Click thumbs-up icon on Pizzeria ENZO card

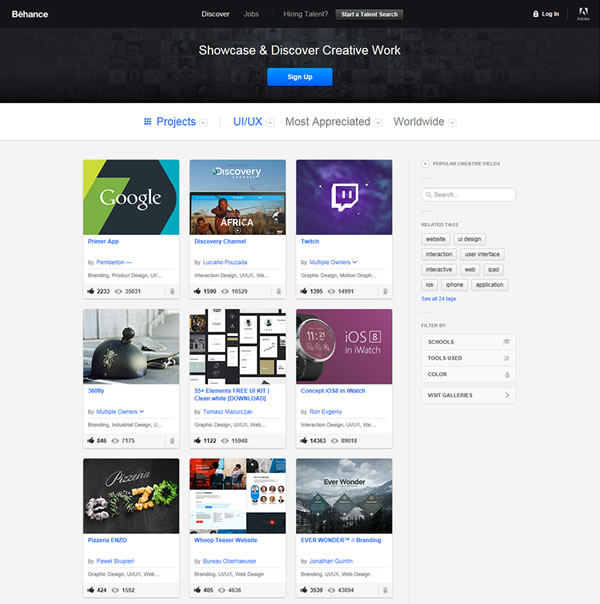[x=91, y=590]
